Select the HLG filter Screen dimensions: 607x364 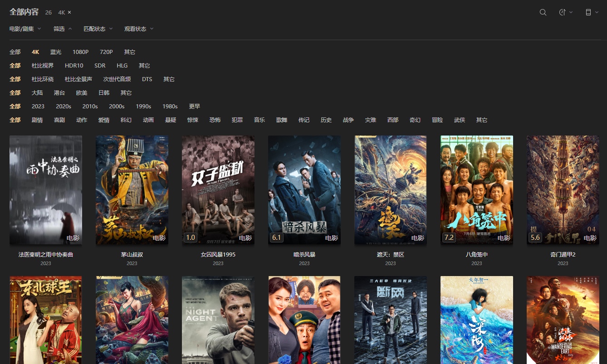point(122,66)
